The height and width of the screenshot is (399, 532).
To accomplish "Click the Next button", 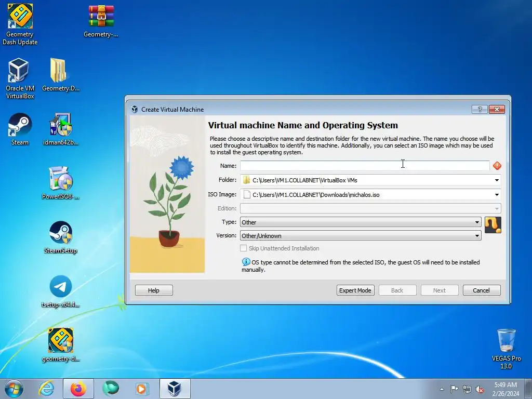I will pyautogui.click(x=440, y=290).
